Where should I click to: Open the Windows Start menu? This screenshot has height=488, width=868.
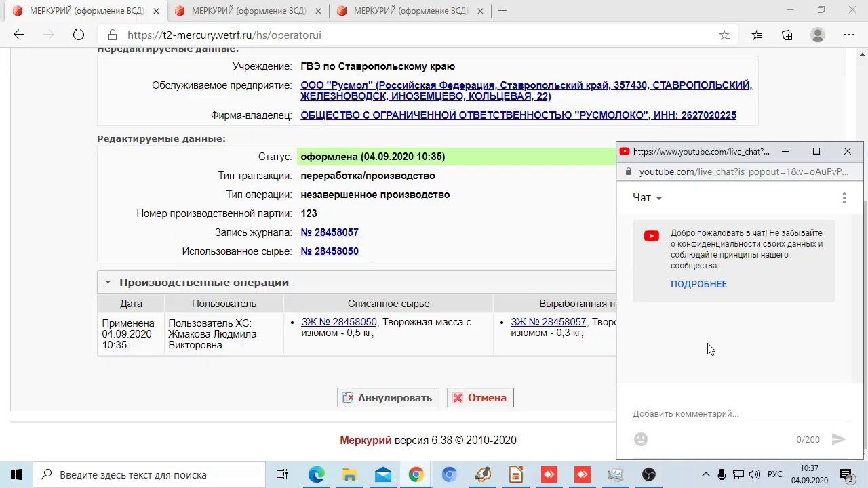(x=16, y=474)
